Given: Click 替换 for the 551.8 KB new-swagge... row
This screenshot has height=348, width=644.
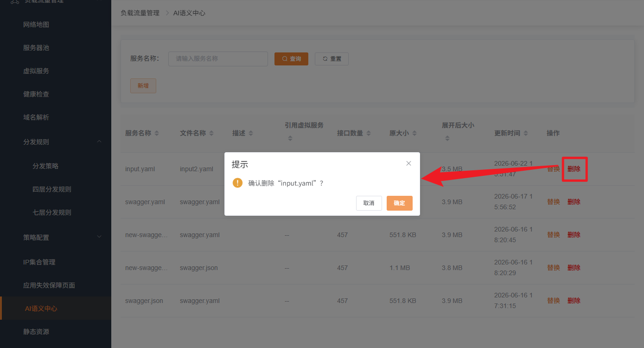Looking at the screenshot, I should (554, 235).
